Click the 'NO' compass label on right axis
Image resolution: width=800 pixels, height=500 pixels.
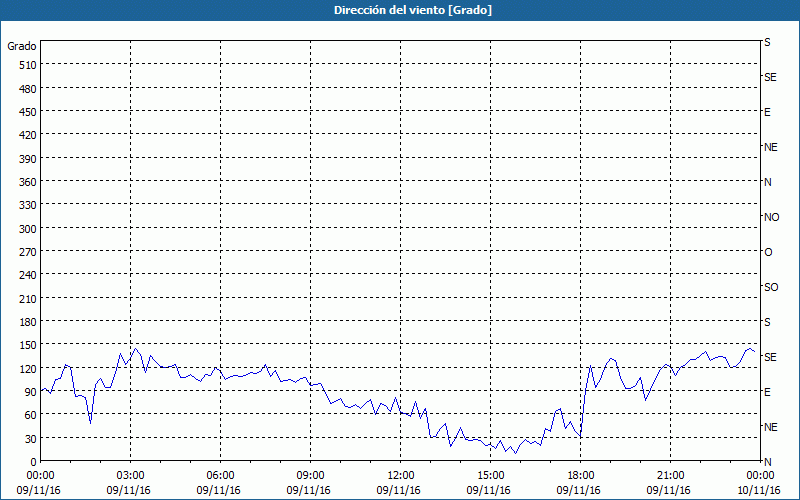(x=771, y=217)
